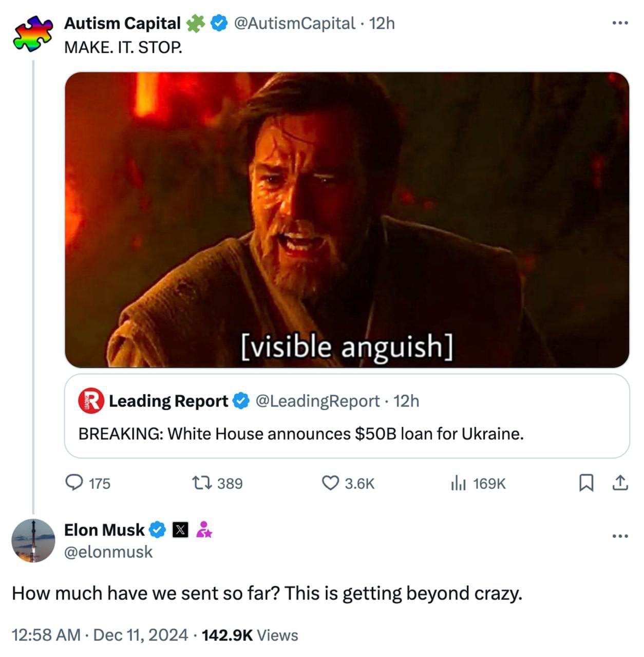Open quoted Leading Report tweet text
The height and width of the screenshot is (657, 644).
pyautogui.click(x=301, y=434)
